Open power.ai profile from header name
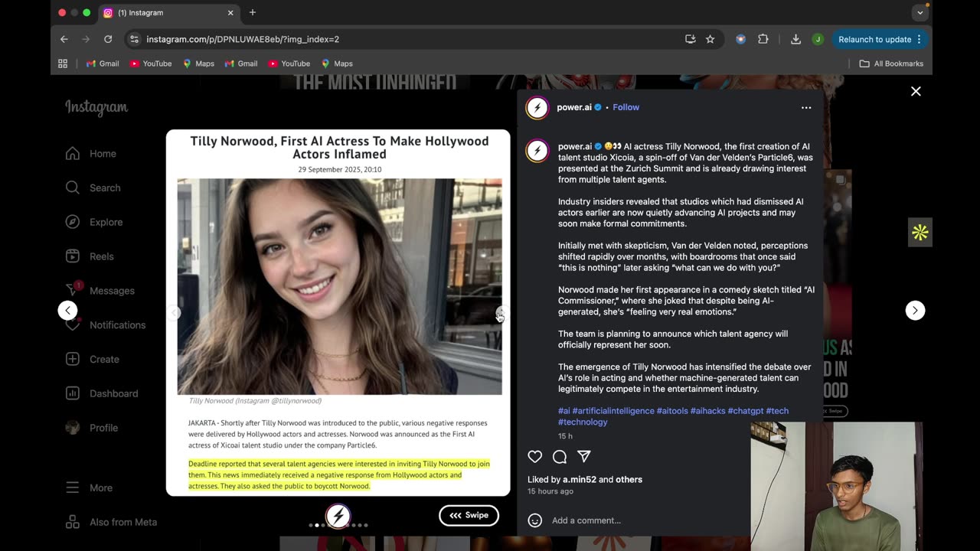 click(574, 107)
